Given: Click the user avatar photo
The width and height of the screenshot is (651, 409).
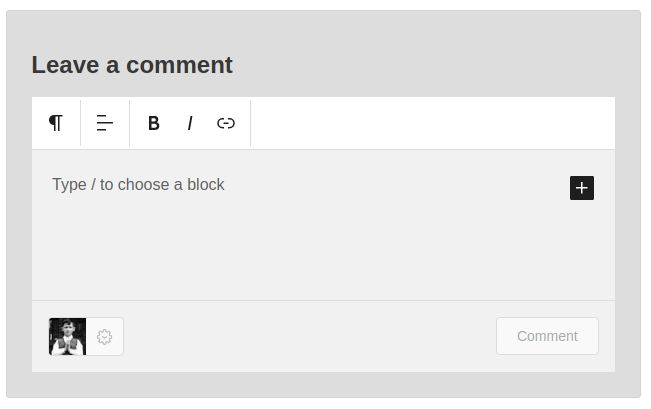Looking at the screenshot, I should (68, 337).
